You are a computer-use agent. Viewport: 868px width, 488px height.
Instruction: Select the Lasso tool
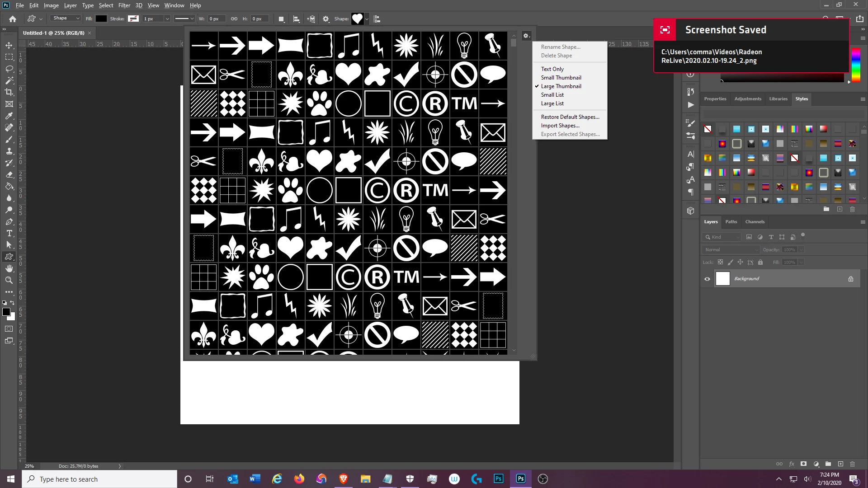coord(9,69)
